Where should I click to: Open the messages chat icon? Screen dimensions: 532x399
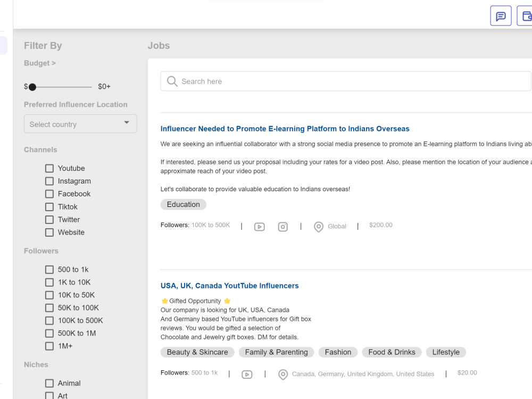(x=501, y=16)
